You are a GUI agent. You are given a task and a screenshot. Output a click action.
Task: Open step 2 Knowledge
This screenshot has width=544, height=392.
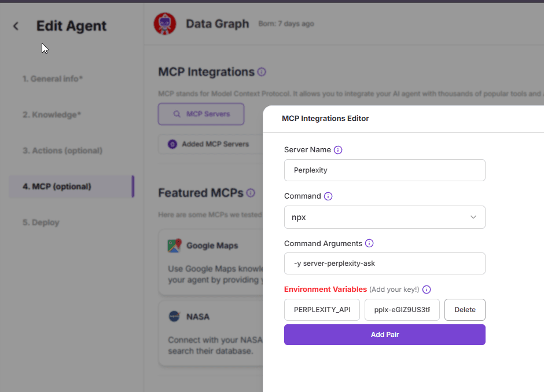click(x=52, y=115)
